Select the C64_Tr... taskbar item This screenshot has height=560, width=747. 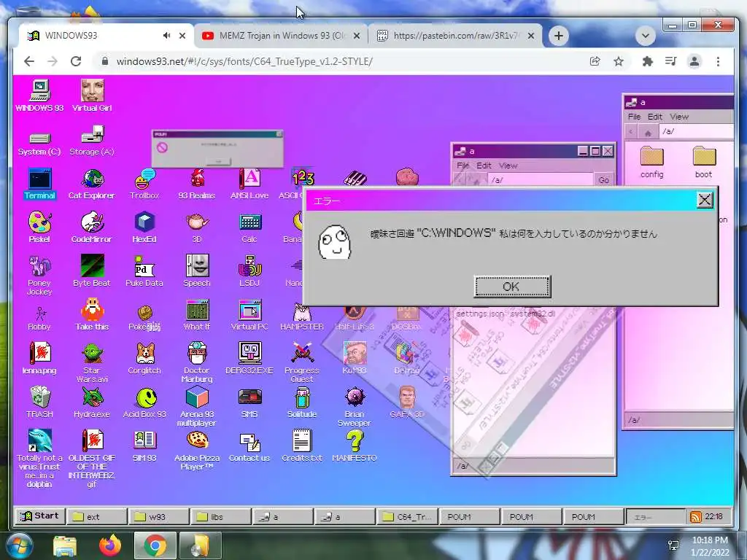point(408,517)
